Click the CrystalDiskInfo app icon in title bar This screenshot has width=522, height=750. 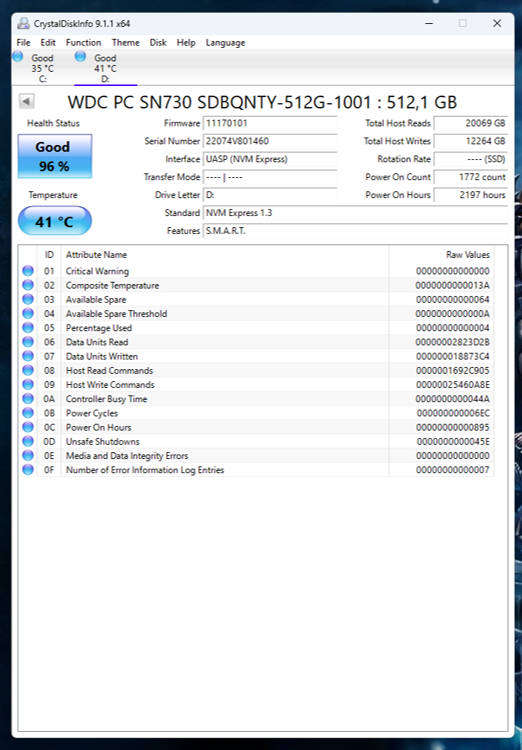tap(23, 23)
